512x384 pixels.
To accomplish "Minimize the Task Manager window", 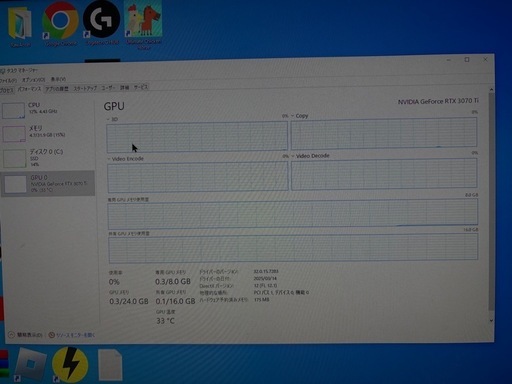I will coord(449,60).
